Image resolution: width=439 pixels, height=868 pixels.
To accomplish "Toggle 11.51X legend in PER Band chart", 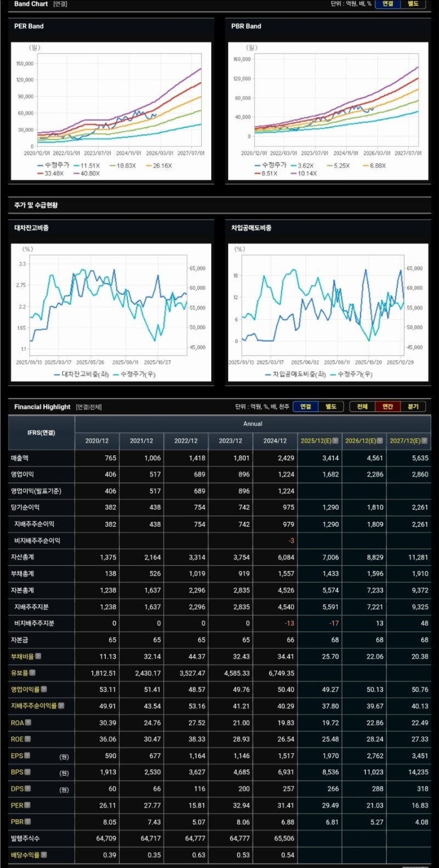I will 87,166.
